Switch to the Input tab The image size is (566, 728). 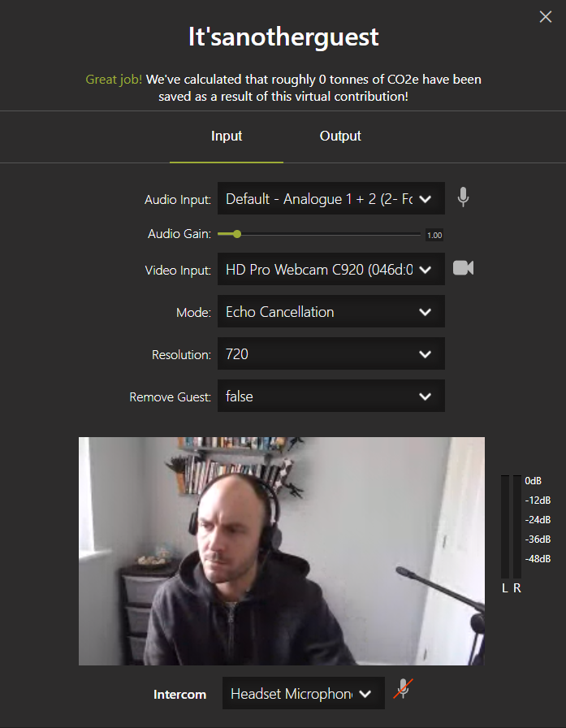(x=227, y=136)
